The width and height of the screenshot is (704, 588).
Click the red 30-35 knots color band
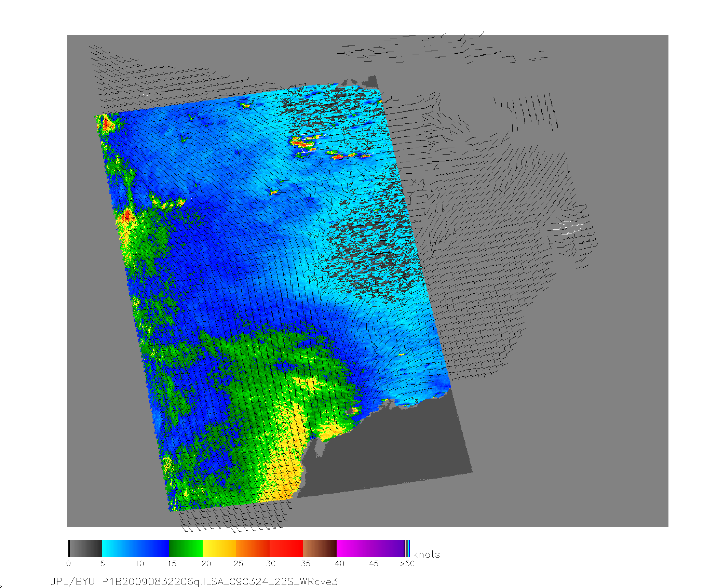point(286,549)
